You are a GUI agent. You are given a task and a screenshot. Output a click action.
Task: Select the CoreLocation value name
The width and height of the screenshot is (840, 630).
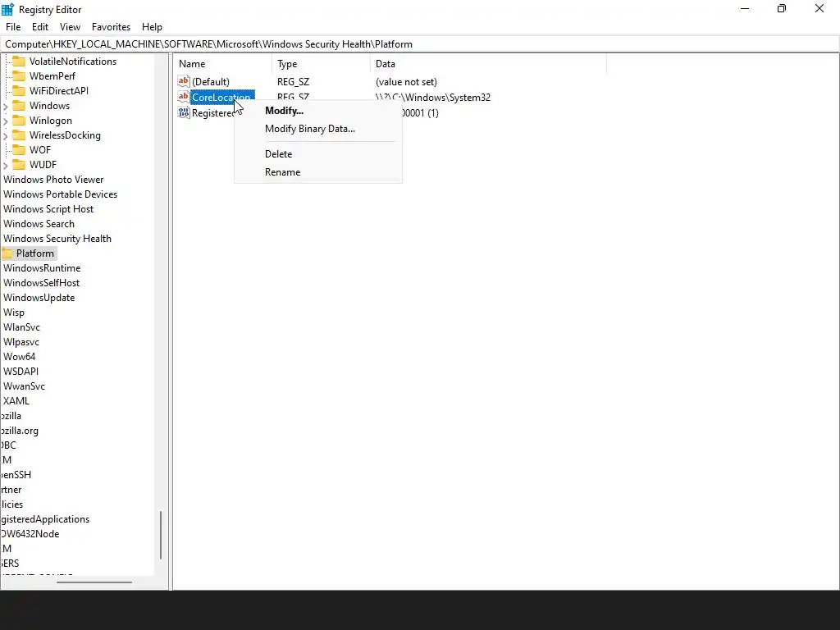point(222,97)
